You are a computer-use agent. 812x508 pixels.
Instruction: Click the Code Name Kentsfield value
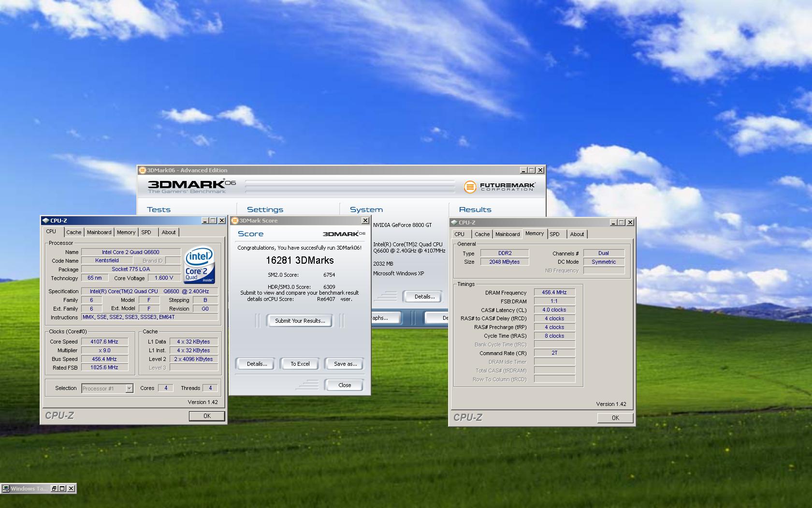pyautogui.click(x=107, y=261)
